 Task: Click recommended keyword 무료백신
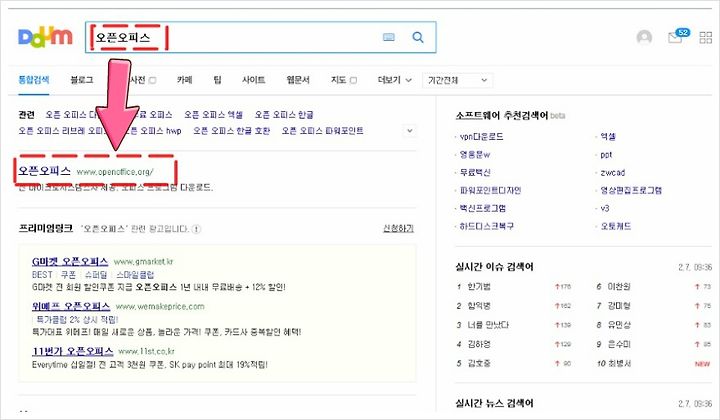click(x=475, y=172)
